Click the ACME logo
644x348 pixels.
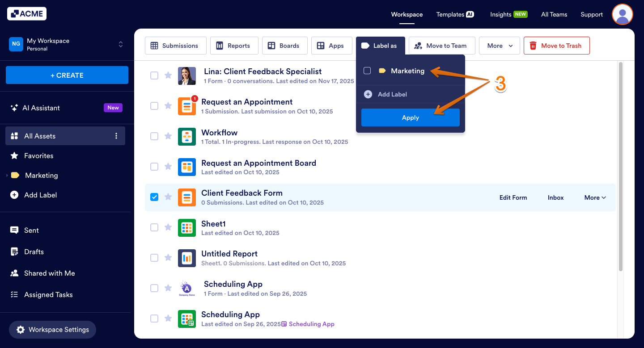point(27,14)
